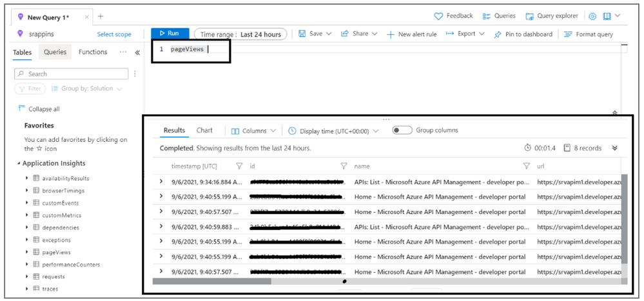Click Format query button

pyautogui.click(x=589, y=35)
